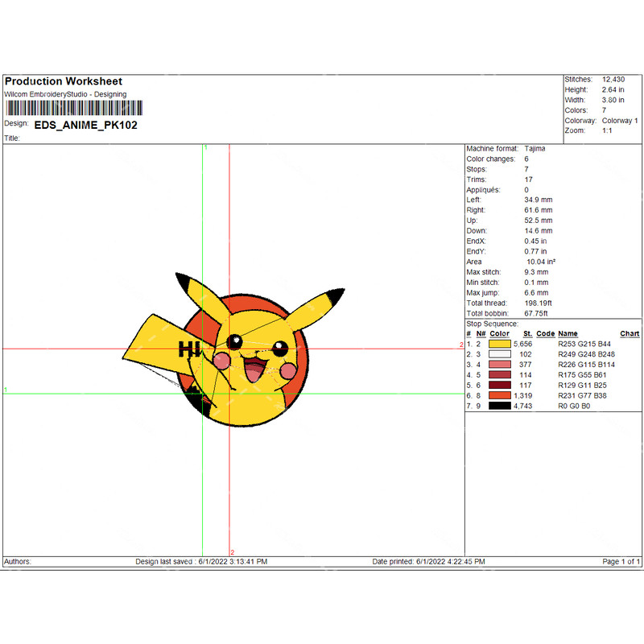The image size is (644, 644).
Task: Click the 'Chart' column header
Action: (x=630, y=333)
